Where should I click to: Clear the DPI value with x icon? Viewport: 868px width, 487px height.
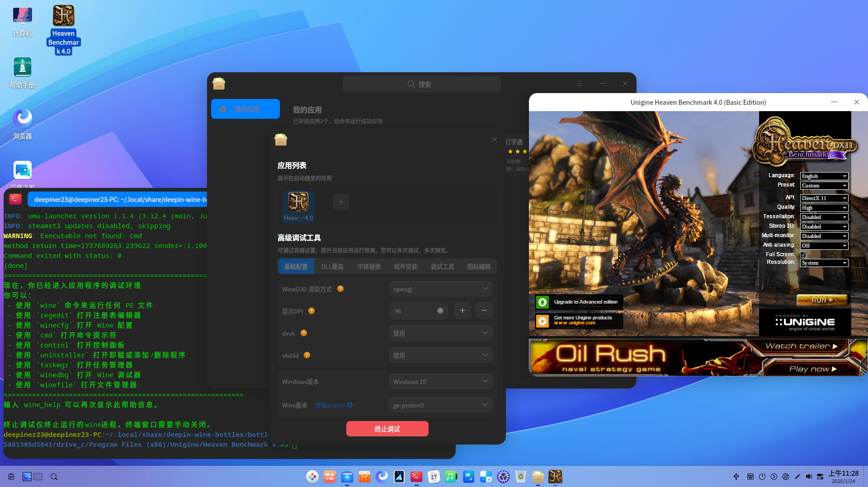440,311
